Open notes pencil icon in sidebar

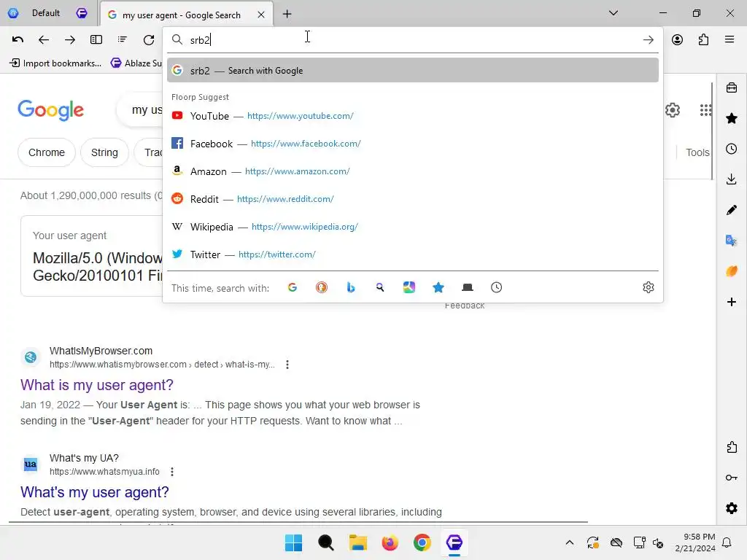click(x=732, y=210)
